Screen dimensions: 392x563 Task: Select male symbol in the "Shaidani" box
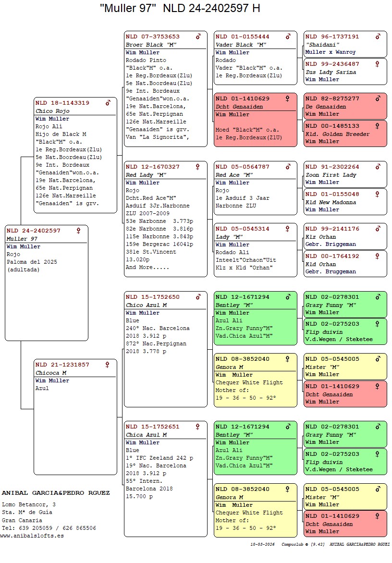click(x=378, y=37)
